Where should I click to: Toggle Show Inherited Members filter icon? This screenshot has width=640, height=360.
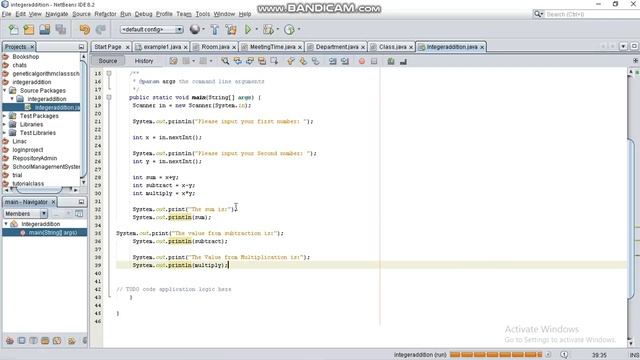click(10, 340)
